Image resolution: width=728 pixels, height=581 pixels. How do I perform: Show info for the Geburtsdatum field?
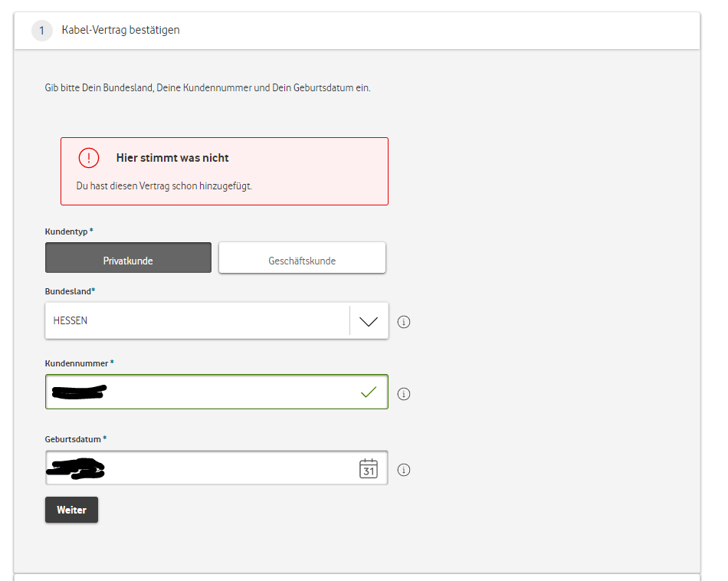403,470
